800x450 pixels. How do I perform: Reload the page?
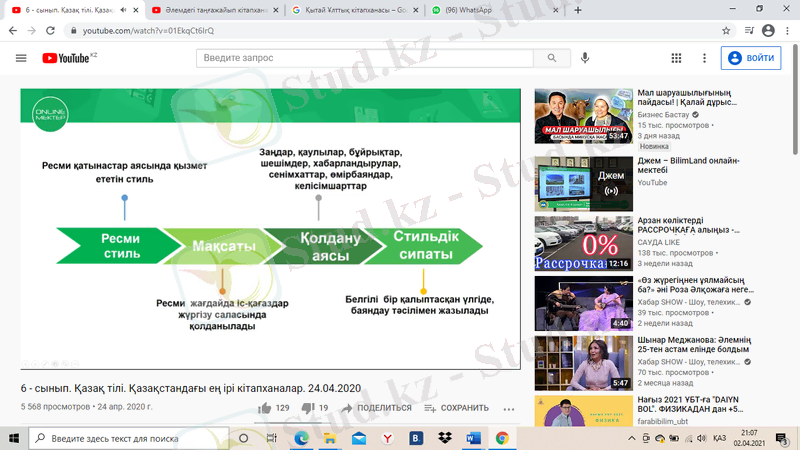[x=51, y=31]
